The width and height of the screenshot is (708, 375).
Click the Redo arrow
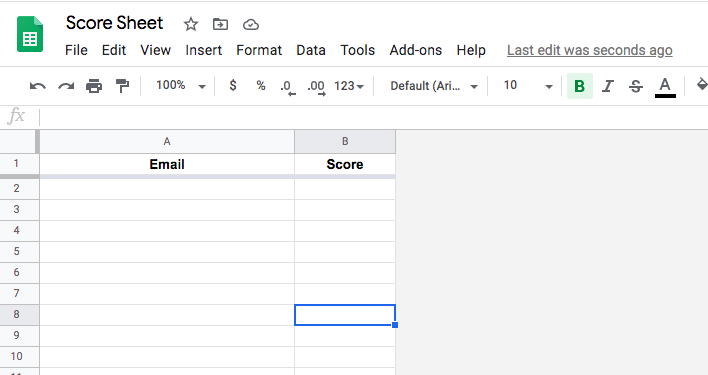(x=66, y=85)
